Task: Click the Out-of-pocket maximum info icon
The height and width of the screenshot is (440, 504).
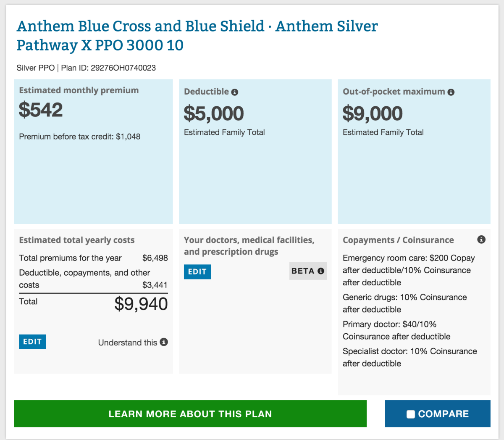Action: click(451, 92)
